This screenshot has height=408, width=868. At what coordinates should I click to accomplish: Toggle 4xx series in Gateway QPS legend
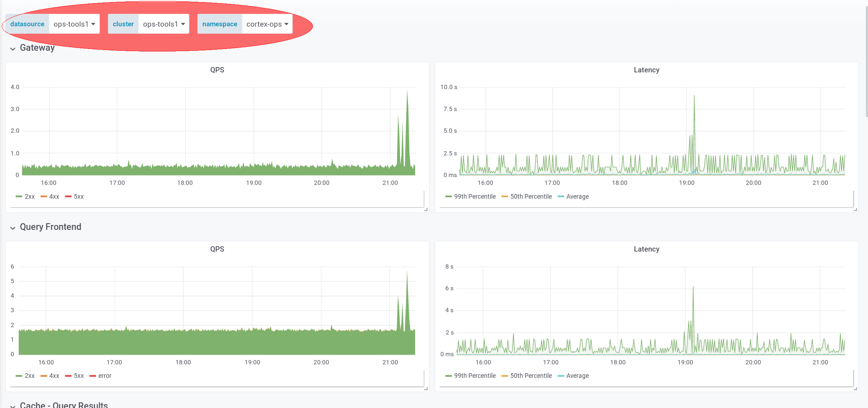point(54,197)
